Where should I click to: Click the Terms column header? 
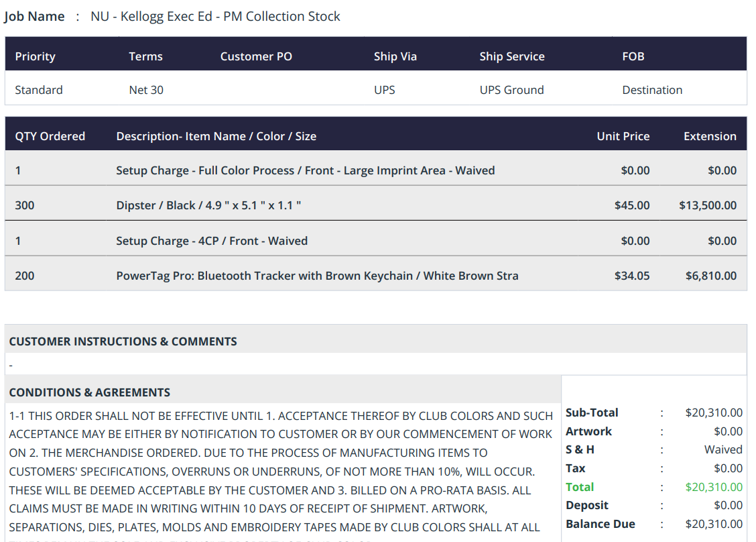[x=145, y=56]
